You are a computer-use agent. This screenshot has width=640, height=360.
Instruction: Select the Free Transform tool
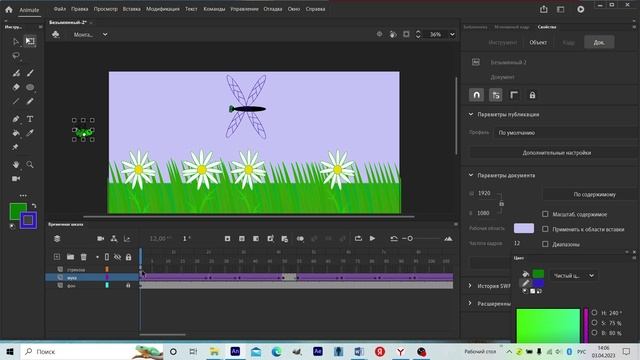point(30,41)
